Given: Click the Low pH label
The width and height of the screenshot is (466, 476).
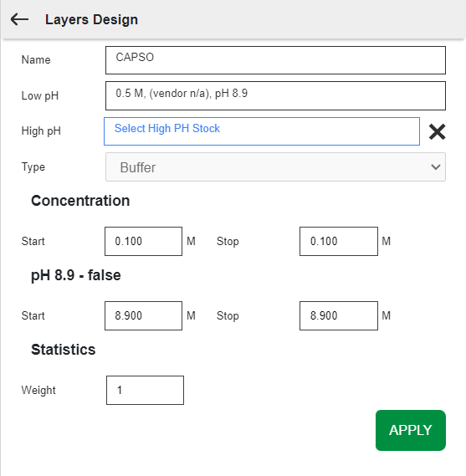Looking at the screenshot, I should click(x=40, y=95).
